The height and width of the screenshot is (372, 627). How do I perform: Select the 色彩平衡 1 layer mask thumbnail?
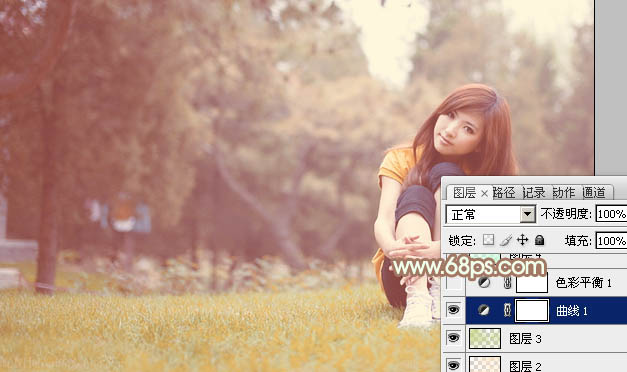pos(532,283)
